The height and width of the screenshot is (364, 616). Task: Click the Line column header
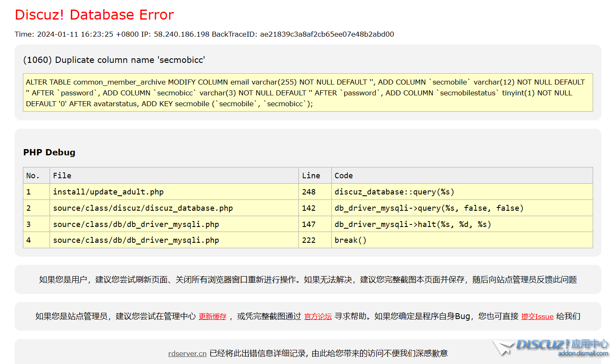(x=315, y=176)
